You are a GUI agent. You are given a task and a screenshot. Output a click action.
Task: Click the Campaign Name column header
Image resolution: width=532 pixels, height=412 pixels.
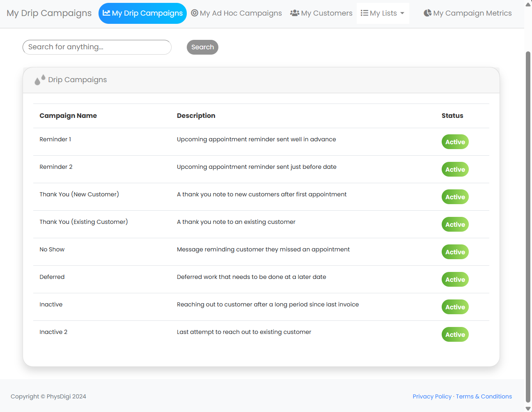pos(68,116)
